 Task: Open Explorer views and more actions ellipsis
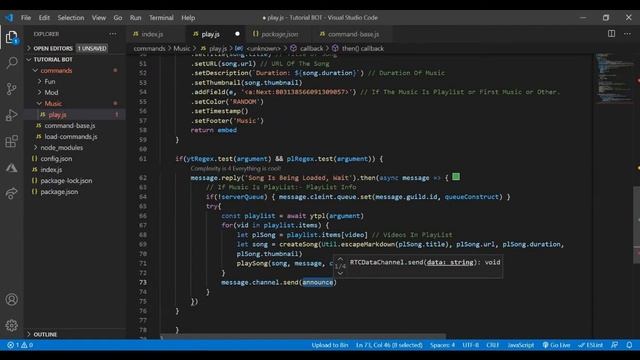(x=113, y=34)
